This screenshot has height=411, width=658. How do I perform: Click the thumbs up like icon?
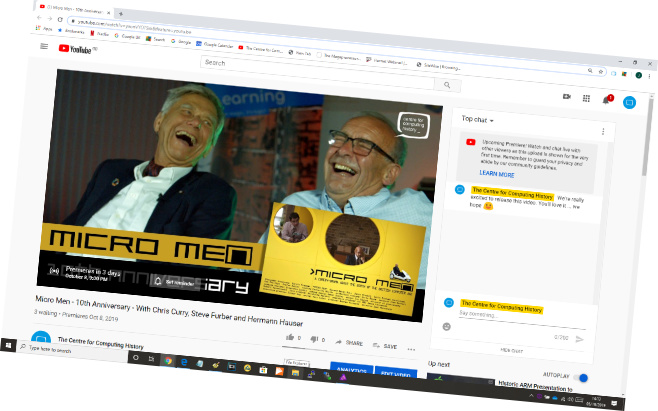290,337
